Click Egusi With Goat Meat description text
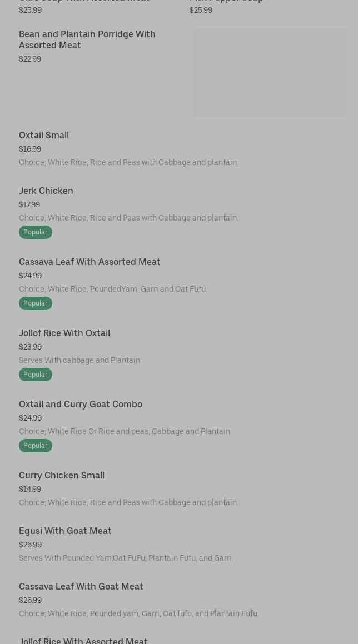Screen dimensions: 358x644 pyautogui.click(x=126, y=558)
